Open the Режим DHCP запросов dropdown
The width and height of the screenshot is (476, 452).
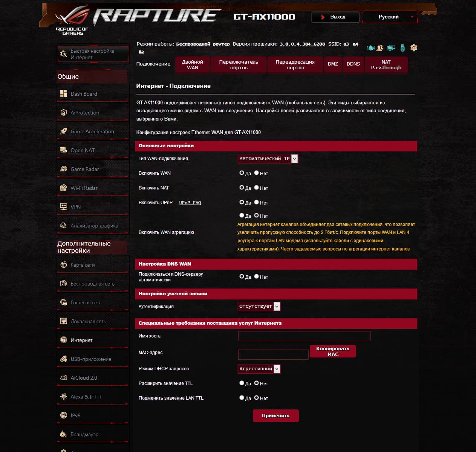pos(259,369)
